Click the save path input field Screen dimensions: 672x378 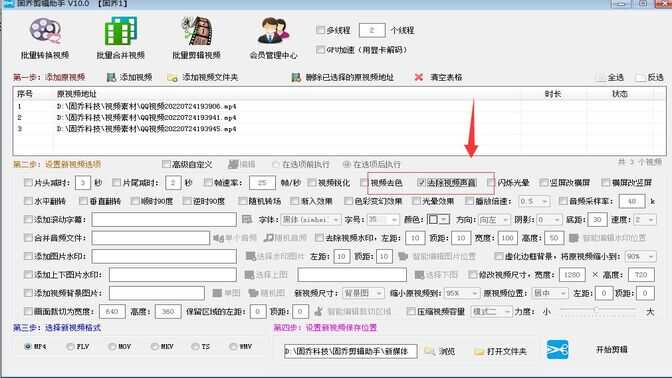(x=350, y=351)
